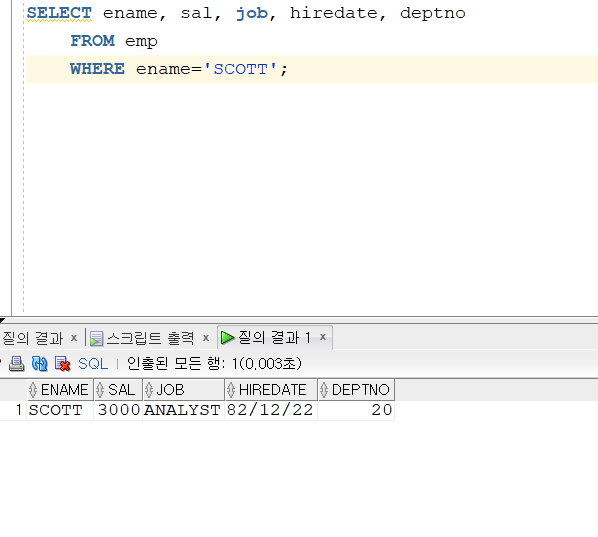The height and width of the screenshot is (537, 598).
Task: Switch to the 질의 결과 tab
Action: pos(32,338)
